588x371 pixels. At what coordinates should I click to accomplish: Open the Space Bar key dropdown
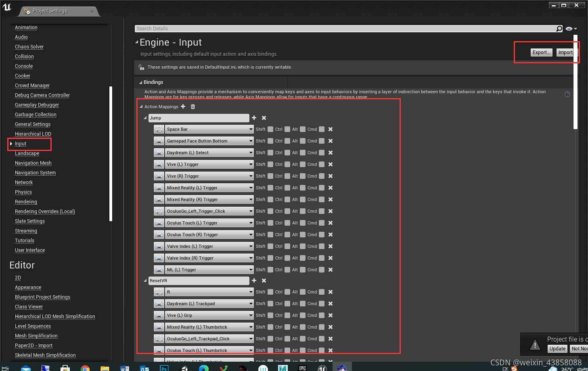pos(209,129)
